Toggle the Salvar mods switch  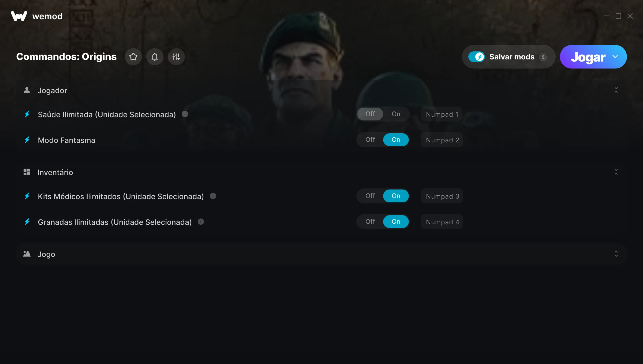tap(476, 57)
